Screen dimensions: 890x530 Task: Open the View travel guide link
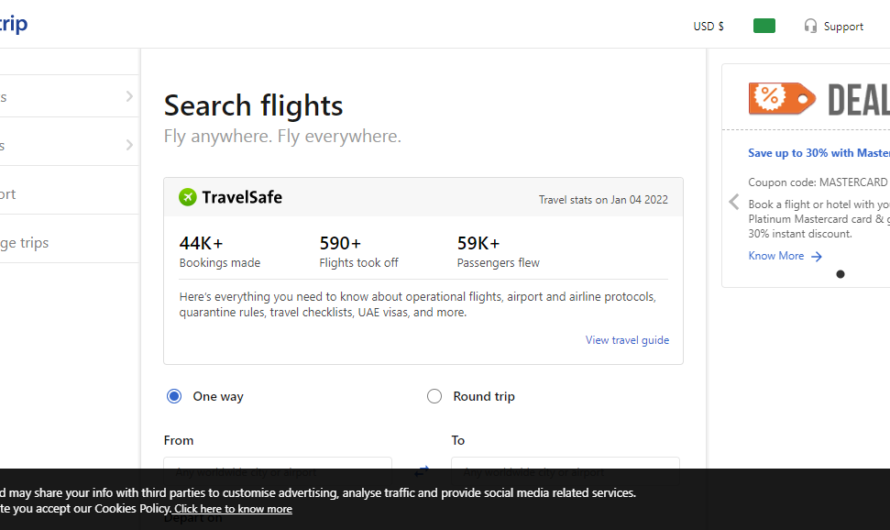627,340
